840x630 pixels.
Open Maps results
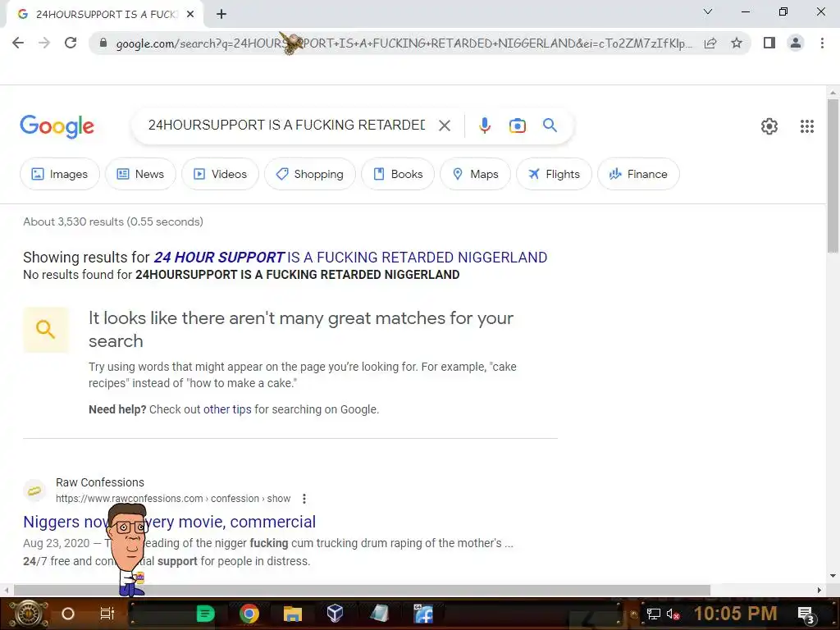click(x=475, y=174)
